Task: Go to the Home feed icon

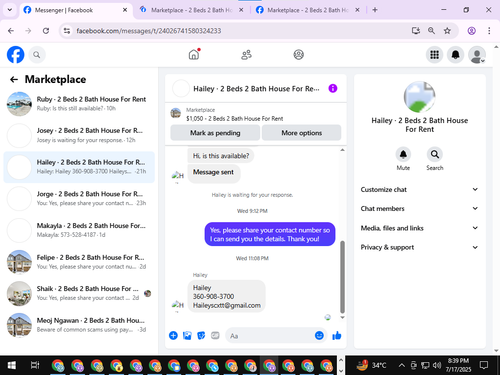Action: 194,54
